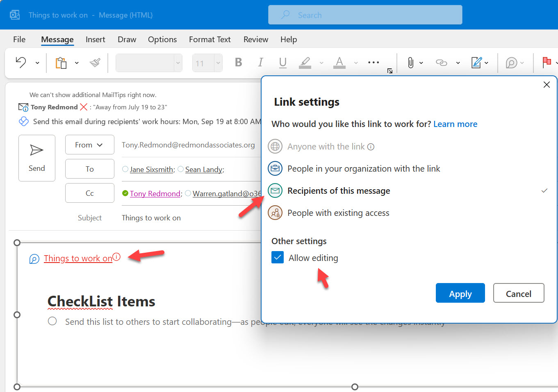The height and width of the screenshot is (392, 558).
Task: Click the Outlook app icon in title bar
Action: point(15,15)
